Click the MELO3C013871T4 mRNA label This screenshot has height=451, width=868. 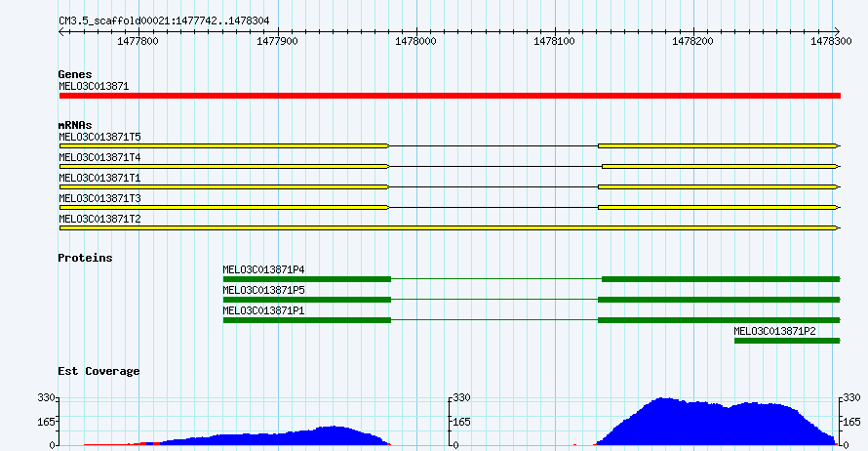(x=99, y=157)
